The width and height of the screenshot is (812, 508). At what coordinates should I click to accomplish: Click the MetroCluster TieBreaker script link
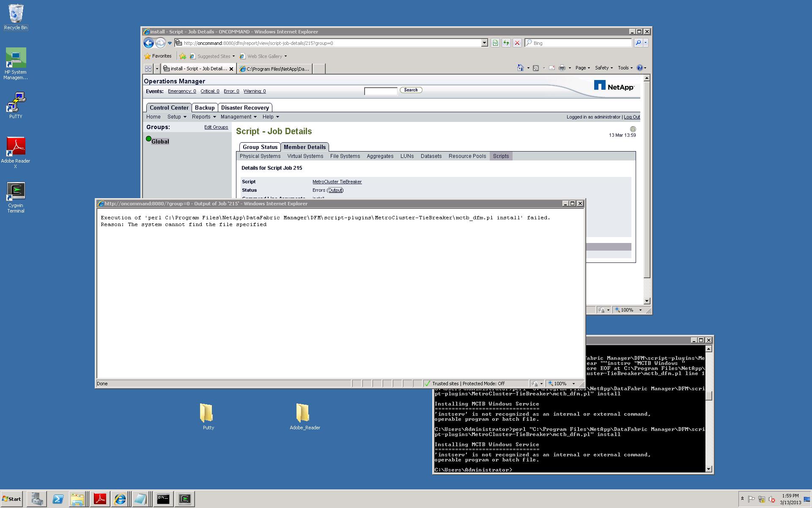tap(337, 182)
